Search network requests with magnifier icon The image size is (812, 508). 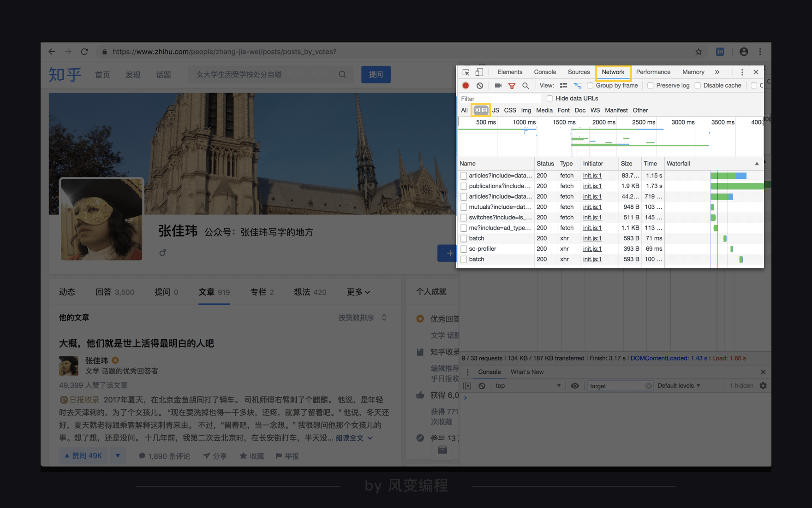point(525,85)
